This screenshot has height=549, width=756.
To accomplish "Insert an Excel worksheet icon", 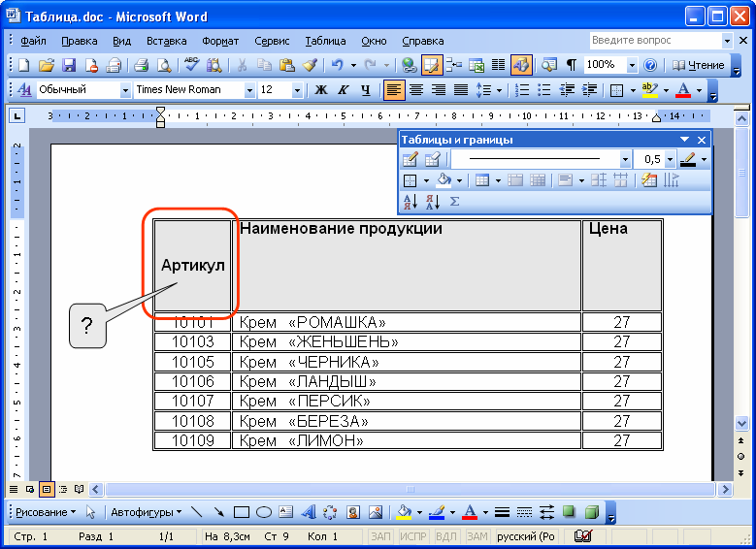I will (477, 65).
